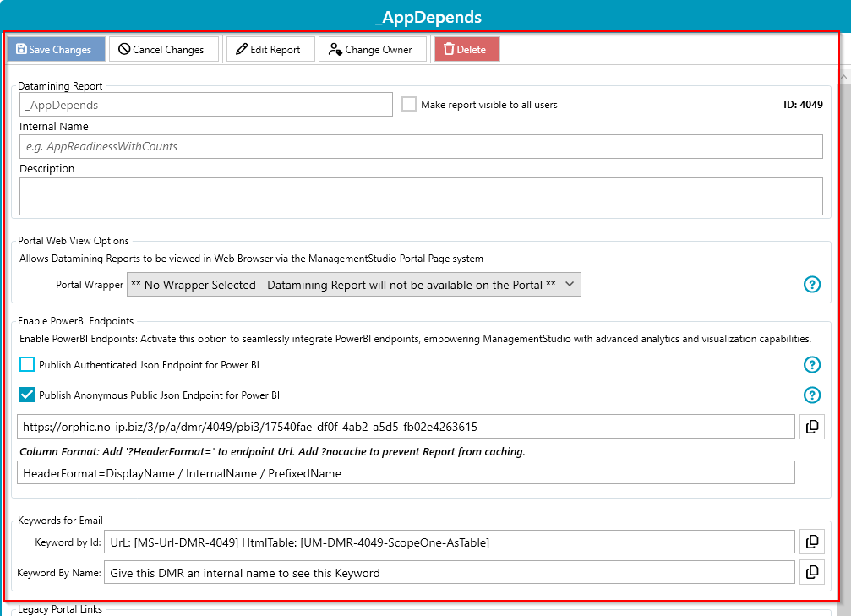Screen dimensions: 851x616
Task: Select Change Owner in toolbar
Action: click(x=373, y=49)
